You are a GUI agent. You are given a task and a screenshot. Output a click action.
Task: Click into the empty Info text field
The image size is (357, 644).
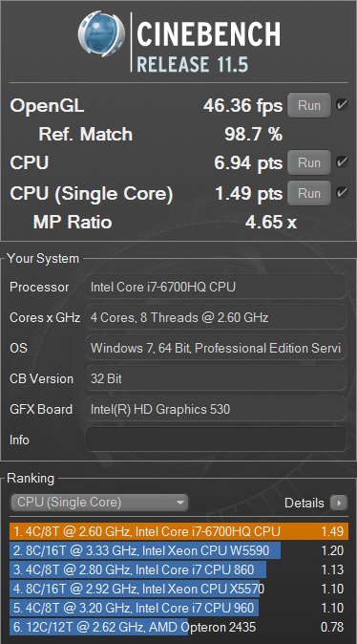(217, 440)
